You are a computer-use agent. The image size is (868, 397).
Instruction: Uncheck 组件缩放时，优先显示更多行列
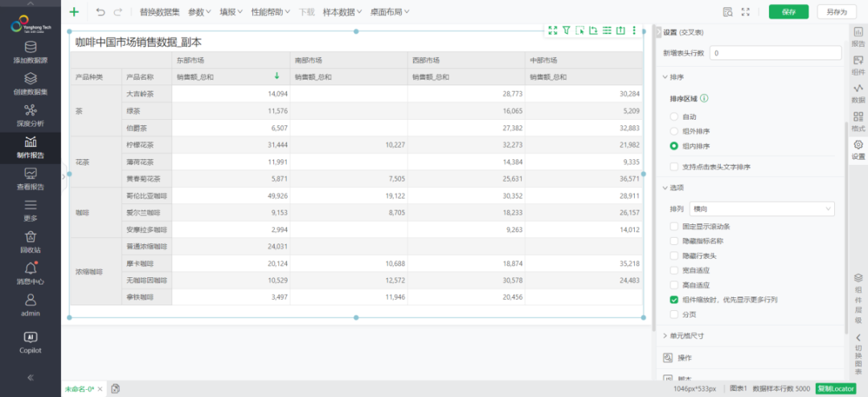pos(674,300)
